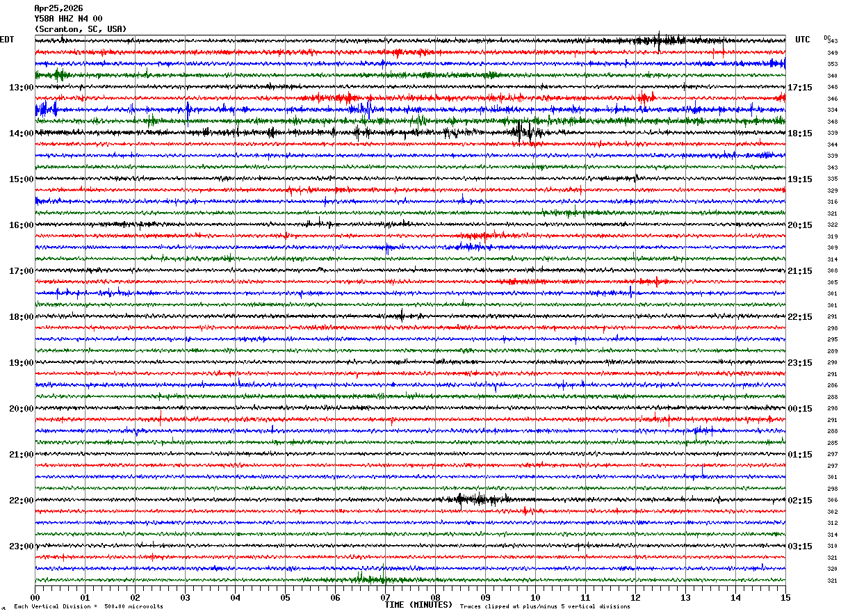Pick the DC offset value 329
841x616 pixels.
tap(832, 191)
